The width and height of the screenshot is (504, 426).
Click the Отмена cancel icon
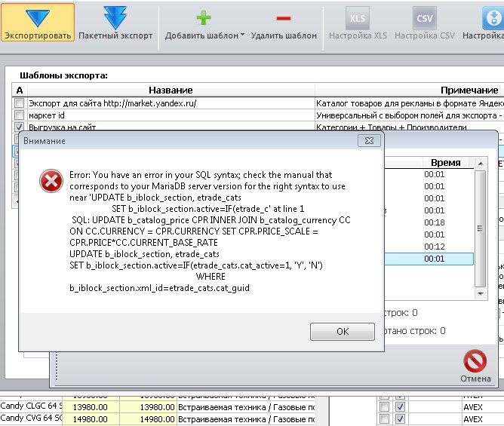pos(475,361)
